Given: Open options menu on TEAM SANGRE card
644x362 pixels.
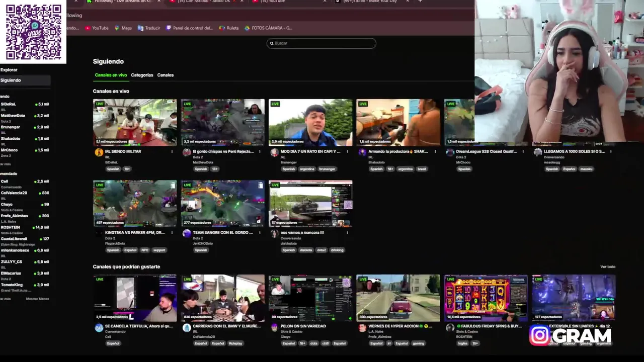Looking at the screenshot, I should click(260, 232).
